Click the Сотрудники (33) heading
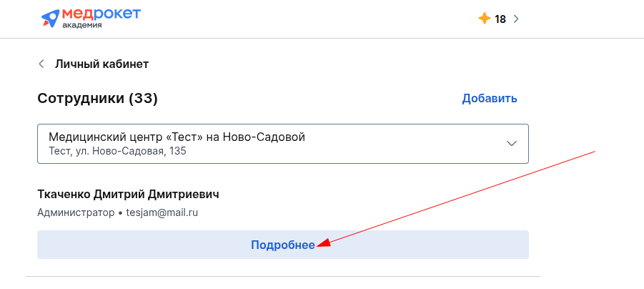The height and width of the screenshot is (289, 644). coord(97,99)
